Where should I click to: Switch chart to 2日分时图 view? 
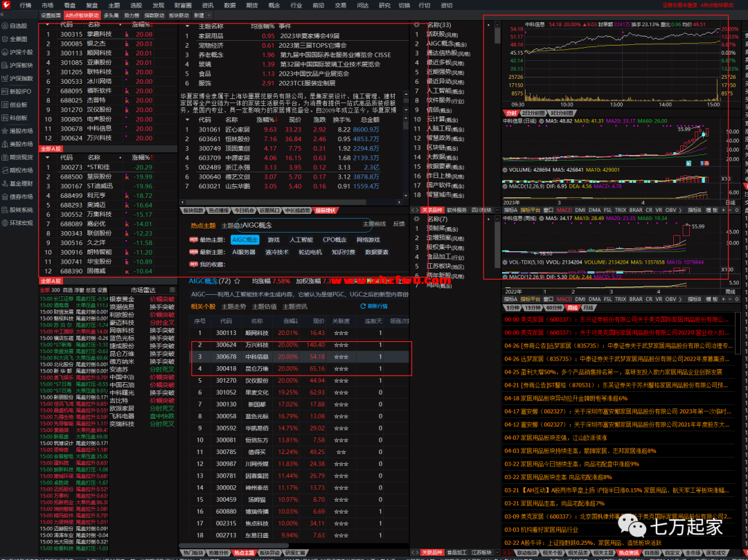click(533, 113)
